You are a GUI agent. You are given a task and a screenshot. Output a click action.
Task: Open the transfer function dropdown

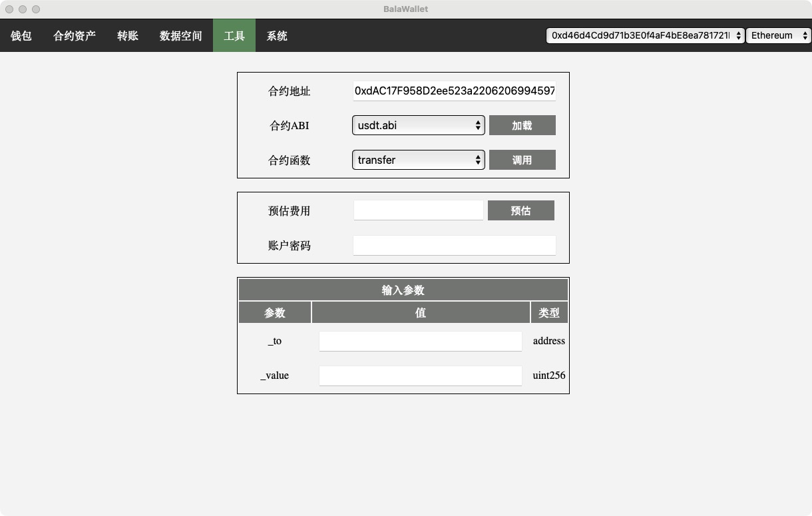pos(418,160)
